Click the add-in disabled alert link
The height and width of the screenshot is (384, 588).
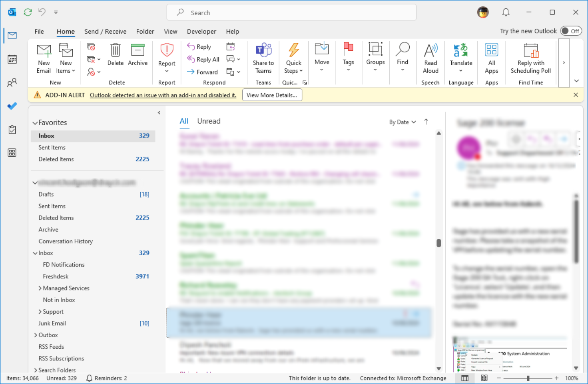click(163, 95)
